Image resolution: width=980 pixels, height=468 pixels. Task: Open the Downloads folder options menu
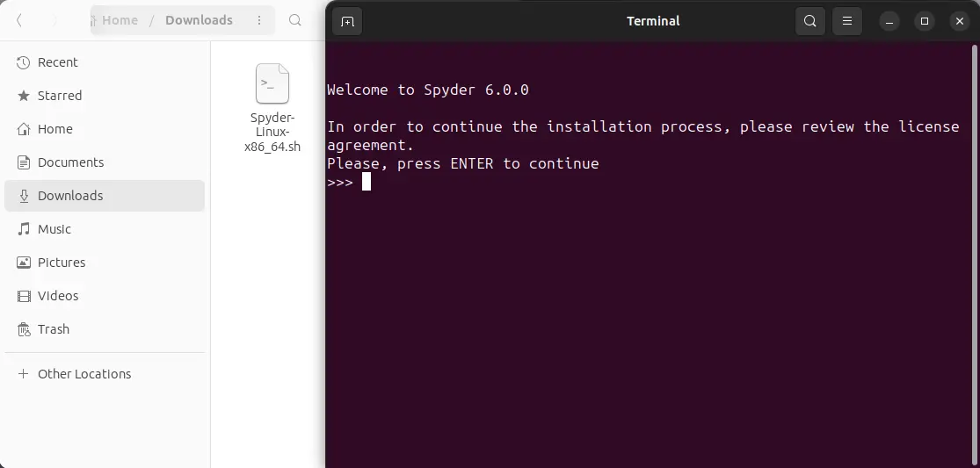point(258,20)
